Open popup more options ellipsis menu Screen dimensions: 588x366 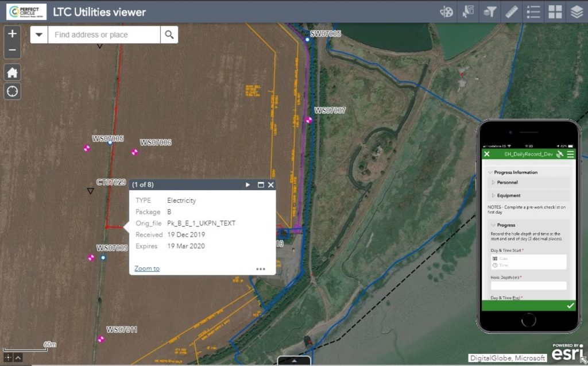point(261,268)
